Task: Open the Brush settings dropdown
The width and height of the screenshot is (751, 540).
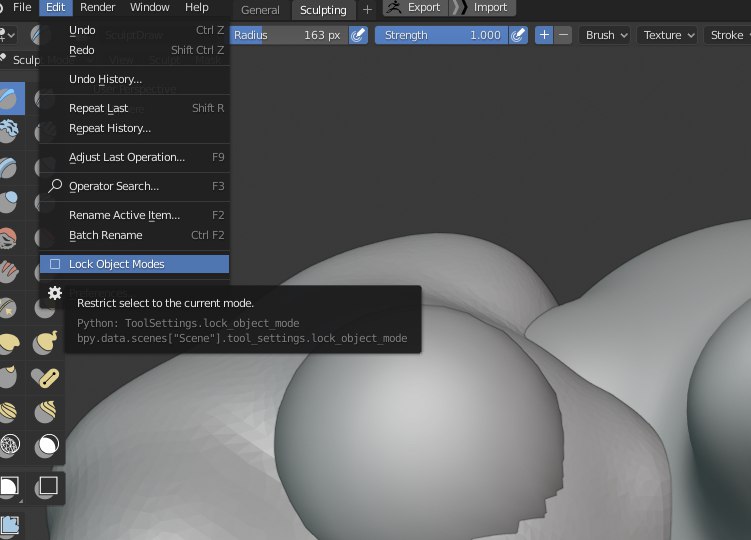Action: [604, 35]
